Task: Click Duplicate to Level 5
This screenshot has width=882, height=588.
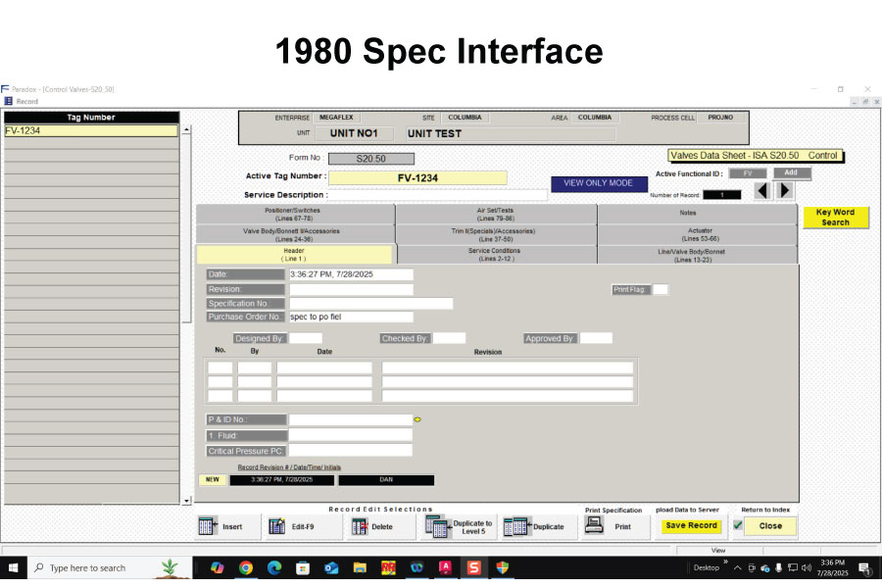Action: click(459, 526)
